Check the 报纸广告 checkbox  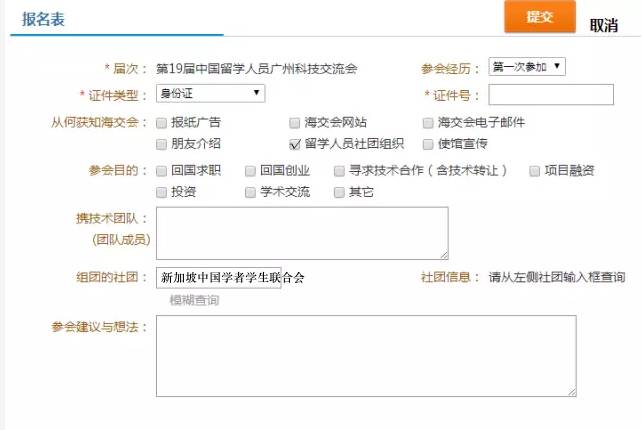tap(162, 123)
